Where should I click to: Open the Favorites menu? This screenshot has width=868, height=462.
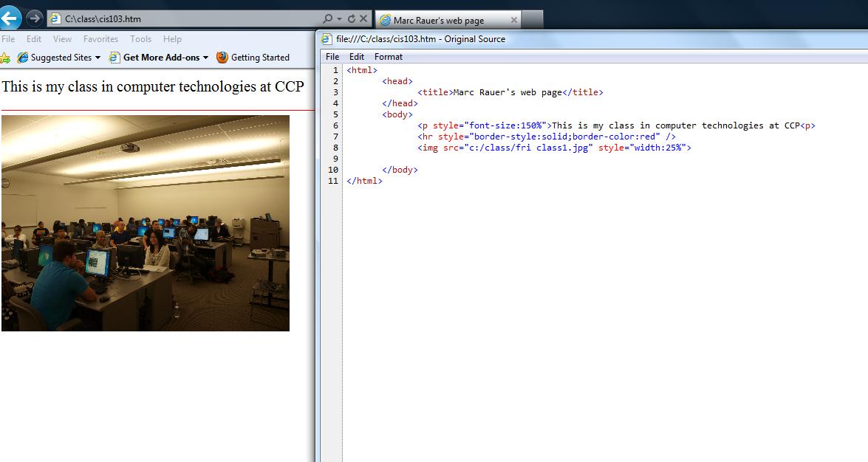pyautogui.click(x=100, y=38)
